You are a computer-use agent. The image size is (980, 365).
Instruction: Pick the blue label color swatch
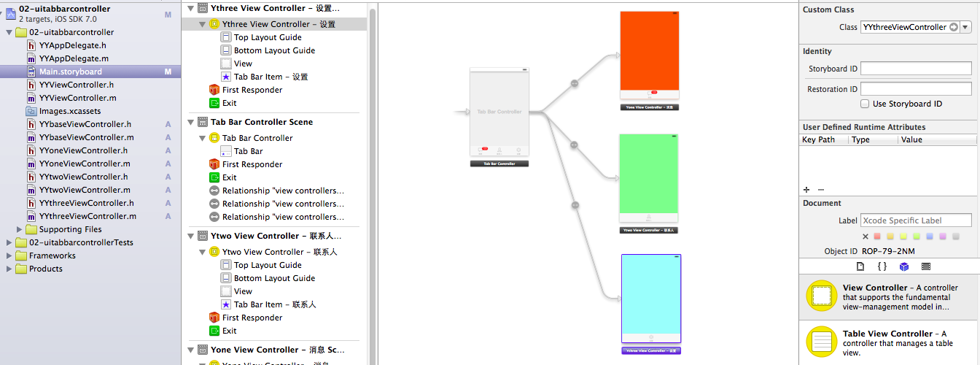(x=930, y=237)
